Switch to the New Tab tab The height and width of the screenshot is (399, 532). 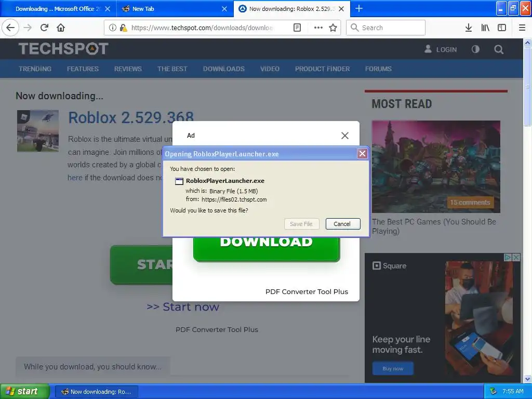[x=175, y=9]
